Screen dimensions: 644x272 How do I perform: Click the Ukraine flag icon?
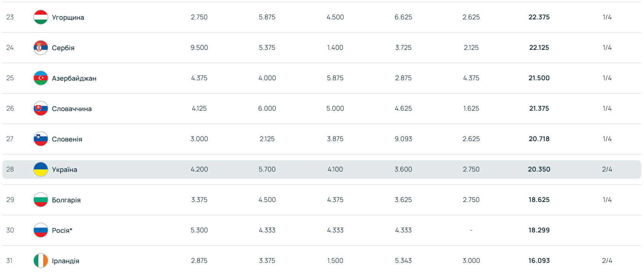tap(41, 169)
